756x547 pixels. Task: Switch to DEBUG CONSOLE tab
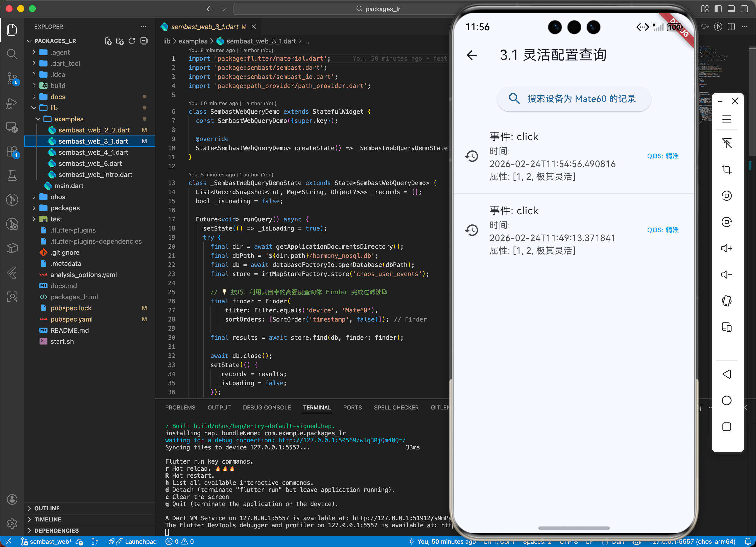(267, 407)
